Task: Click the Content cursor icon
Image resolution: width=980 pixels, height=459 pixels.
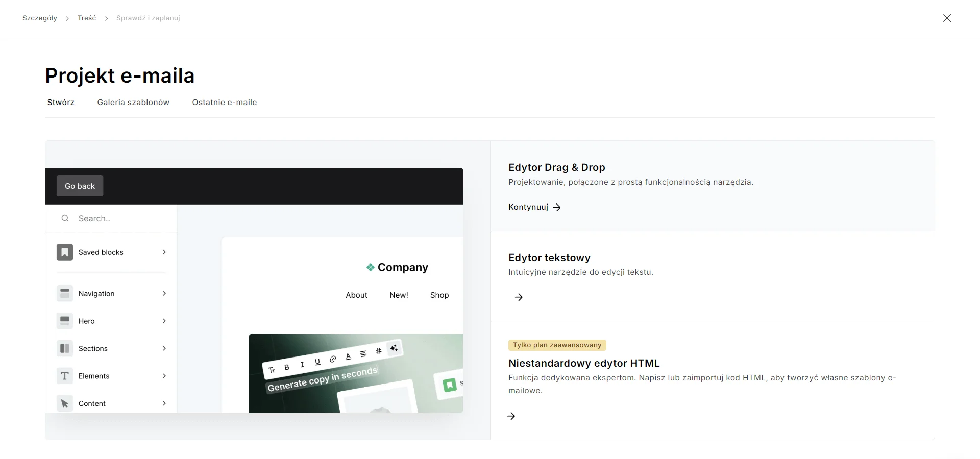Action: (x=65, y=404)
